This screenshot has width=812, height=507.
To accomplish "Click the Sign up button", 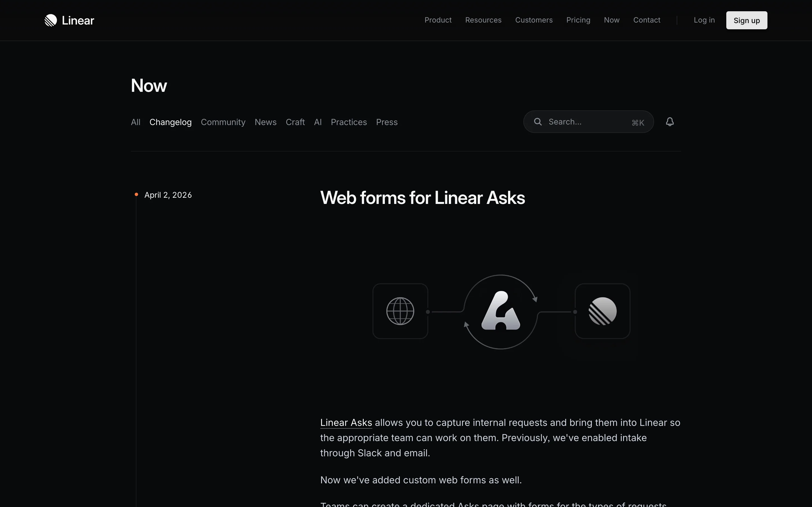I will coord(746,20).
